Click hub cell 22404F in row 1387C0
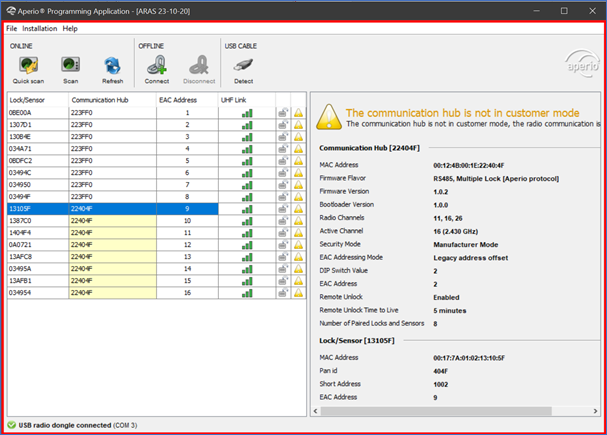This screenshot has width=607, height=435. (113, 221)
